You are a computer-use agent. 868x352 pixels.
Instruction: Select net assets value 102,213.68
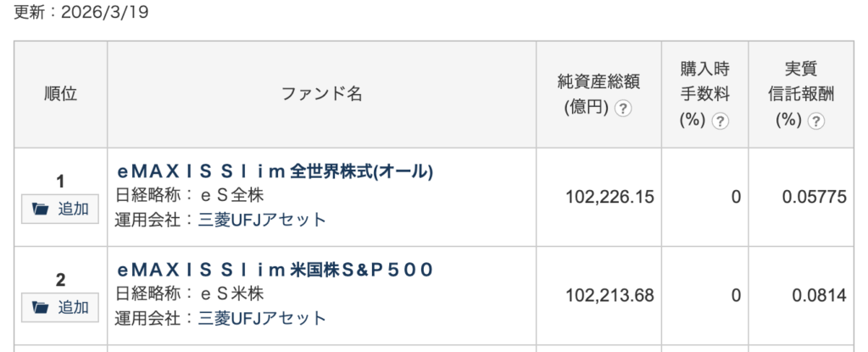point(609,295)
